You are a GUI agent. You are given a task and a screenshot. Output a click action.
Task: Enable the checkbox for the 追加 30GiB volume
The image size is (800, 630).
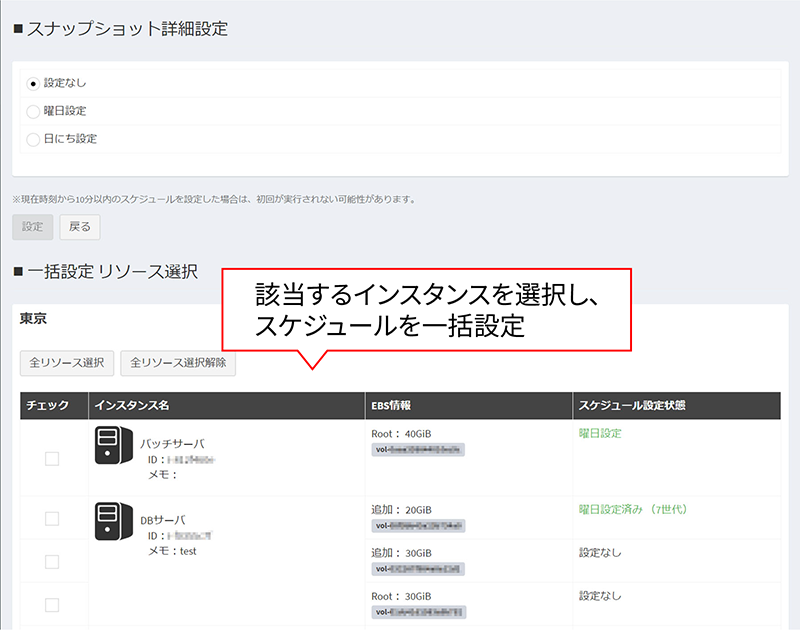(52, 561)
